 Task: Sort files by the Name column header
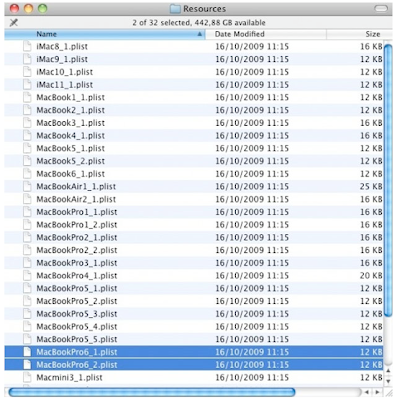105,34
